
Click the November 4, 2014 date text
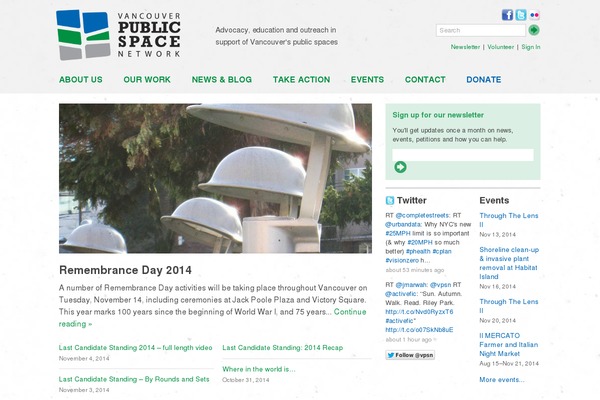click(x=84, y=359)
